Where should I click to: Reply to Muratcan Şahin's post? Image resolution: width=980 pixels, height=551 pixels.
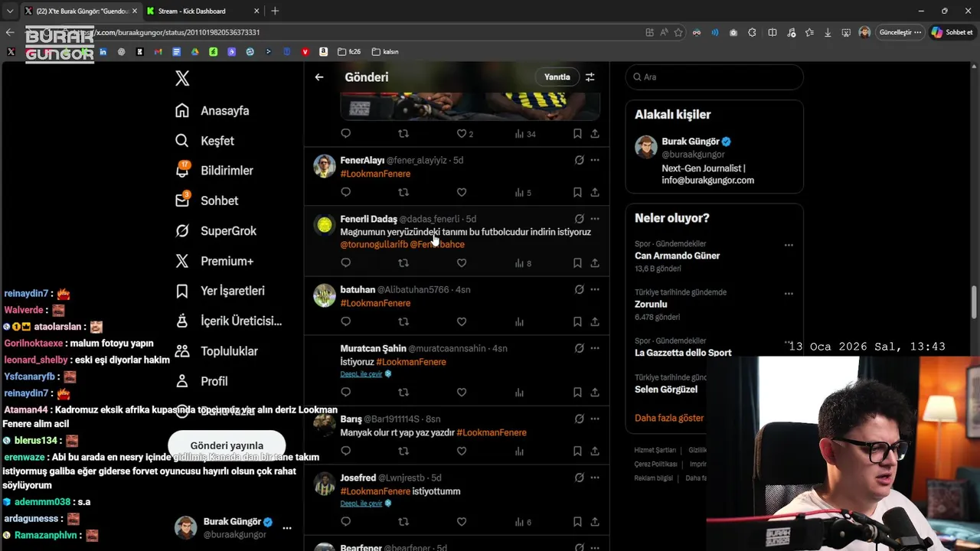point(346,393)
